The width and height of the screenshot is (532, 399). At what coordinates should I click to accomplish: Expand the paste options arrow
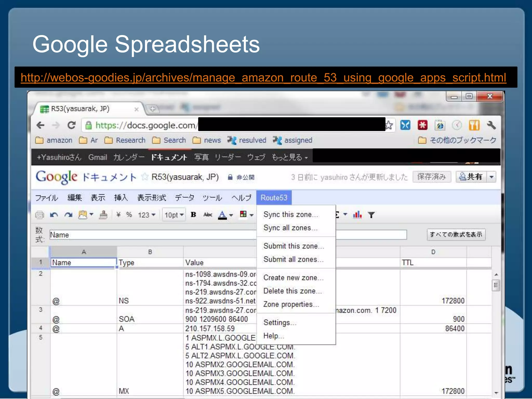pos(91,215)
